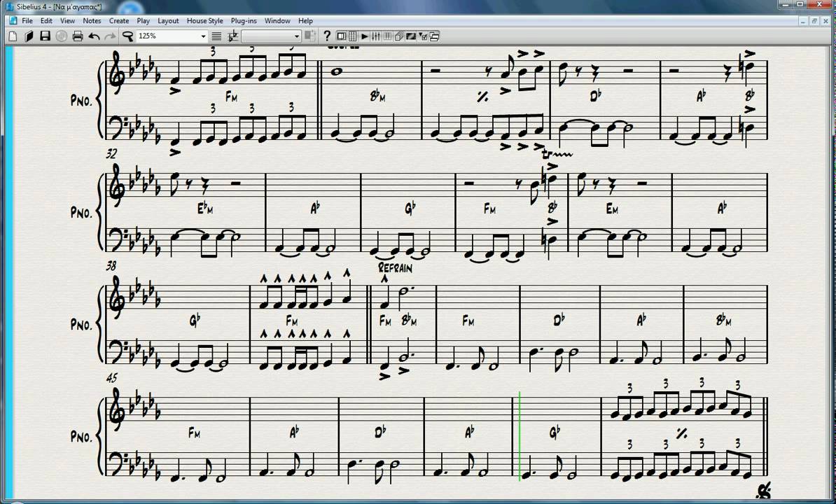Open the View menu
Image resolution: width=836 pixels, height=504 pixels.
67,21
